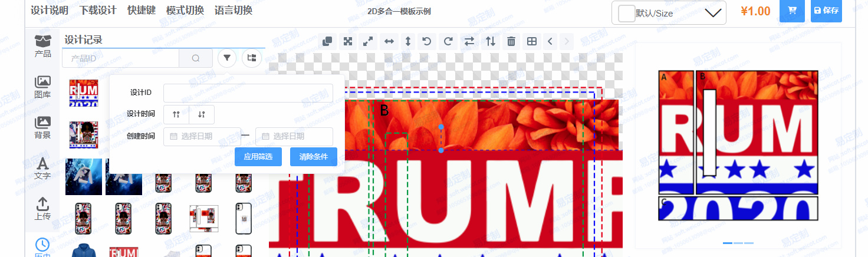Open the 模式切换 mode switch menu
Image resolution: width=868 pixels, height=257 pixels.
coord(185,11)
